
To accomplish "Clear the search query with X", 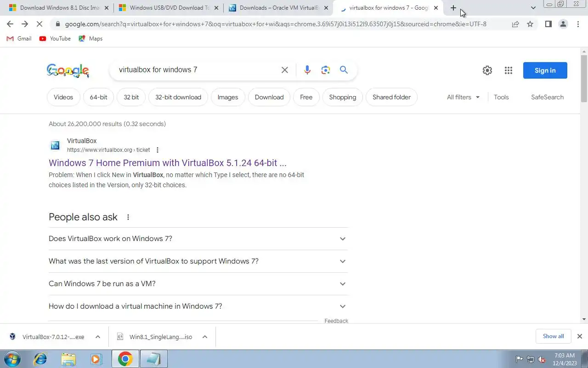I will point(285,70).
